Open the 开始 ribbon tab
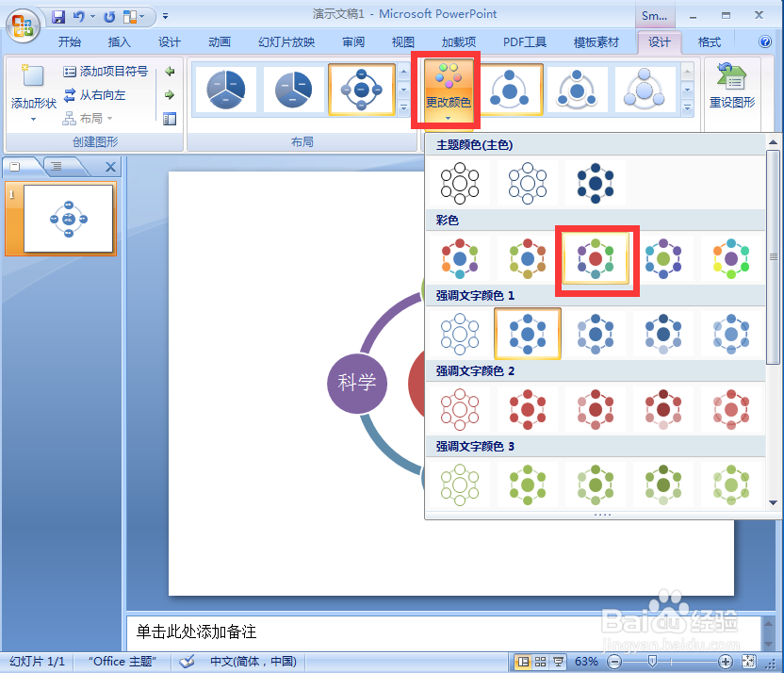 click(70, 42)
